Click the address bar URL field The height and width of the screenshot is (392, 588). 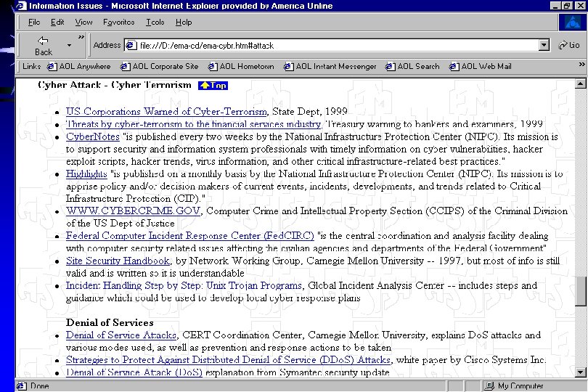338,46
